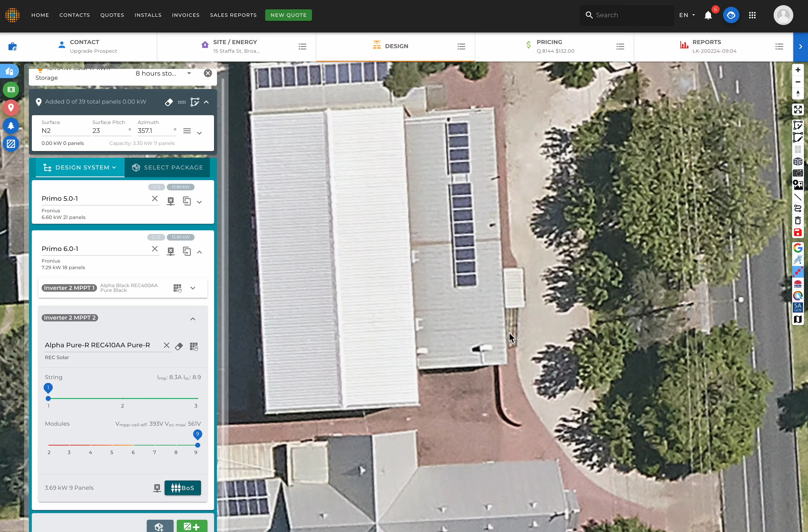Save the design with the red save icon
808x532 pixels.
798,233
